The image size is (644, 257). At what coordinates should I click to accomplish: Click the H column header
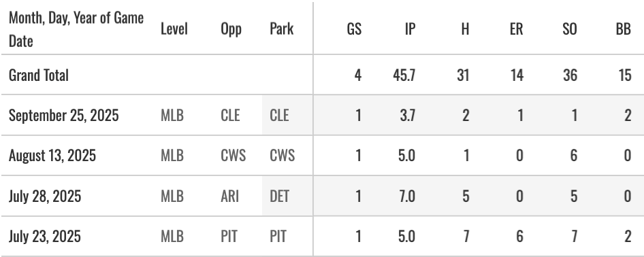point(465,29)
